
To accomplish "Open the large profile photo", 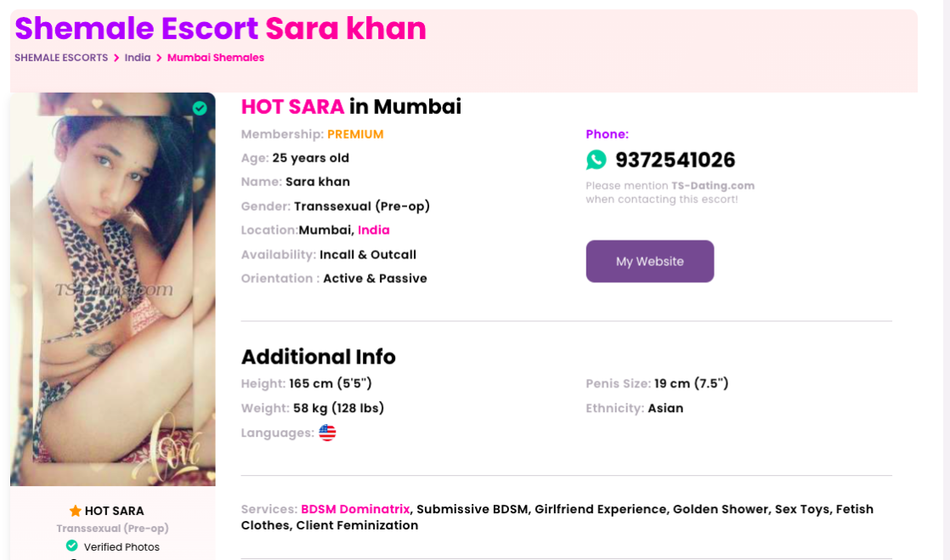I will tap(113, 289).
